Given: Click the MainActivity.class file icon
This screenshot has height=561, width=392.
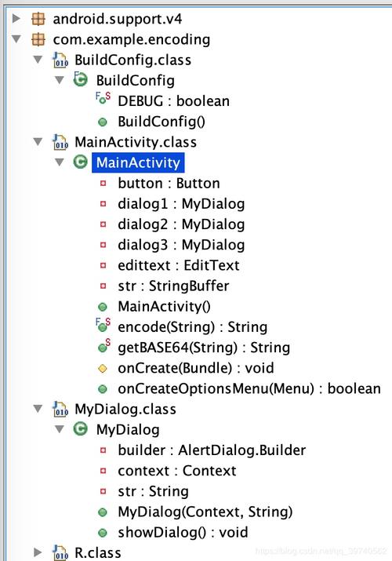Looking at the screenshot, I should (60, 142).
